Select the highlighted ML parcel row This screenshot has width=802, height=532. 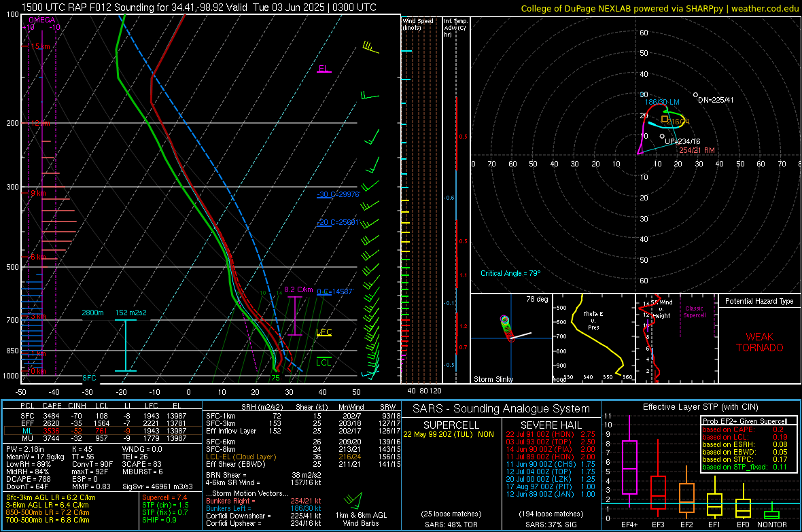tap(103, 431)
